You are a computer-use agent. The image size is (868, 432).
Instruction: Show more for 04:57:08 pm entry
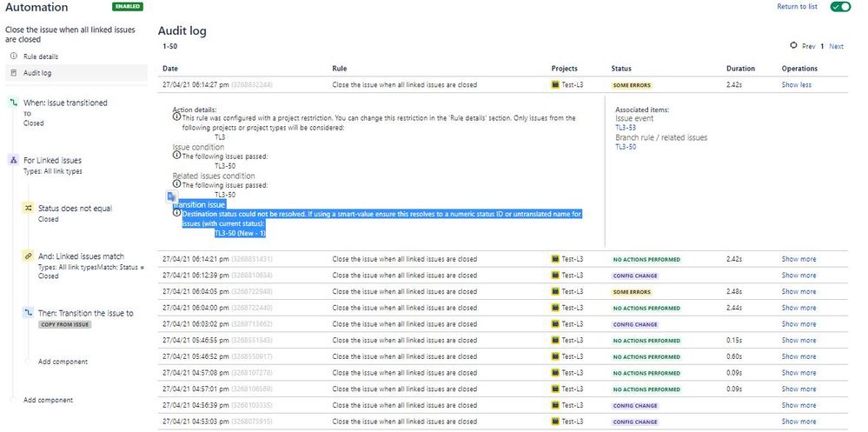click(798, 373)
